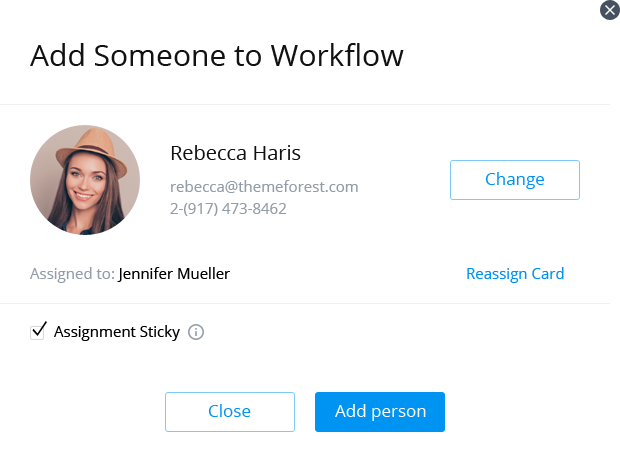Click the Assignment Sticky label text
This screenshot has width=620, height=462.
point(116,332)
